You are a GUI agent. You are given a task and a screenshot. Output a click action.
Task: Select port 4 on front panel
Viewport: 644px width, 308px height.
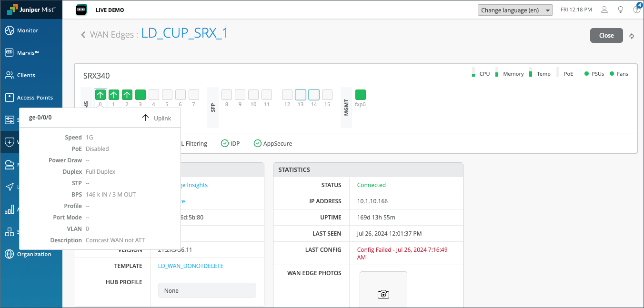[x=153, y=95]
